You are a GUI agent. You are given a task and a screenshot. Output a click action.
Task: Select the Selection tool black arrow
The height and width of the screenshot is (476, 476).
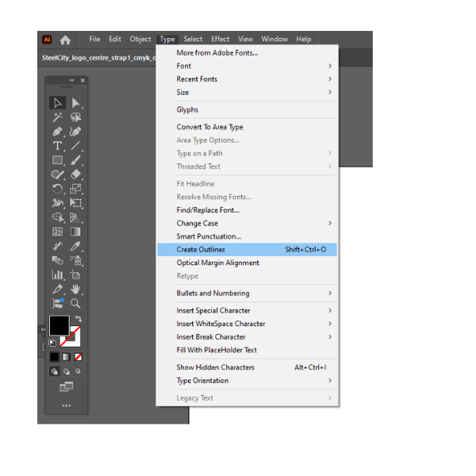pyautogui.click(x=57, y=102)
